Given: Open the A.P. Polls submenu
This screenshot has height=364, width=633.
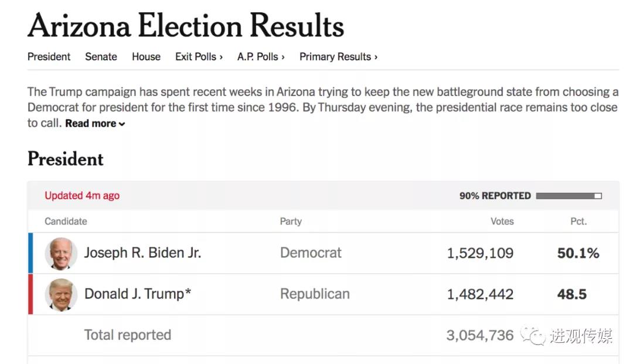Looking at the screenshot, I should [261, 57].
